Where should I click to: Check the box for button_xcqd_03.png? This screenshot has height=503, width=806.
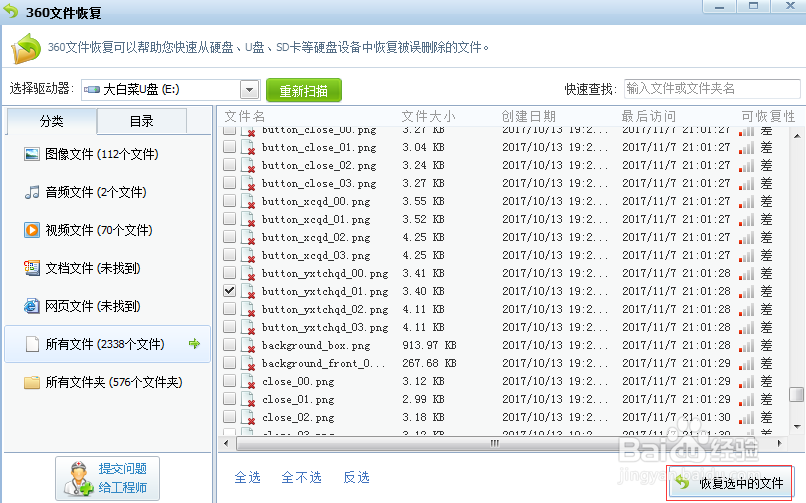229,255
